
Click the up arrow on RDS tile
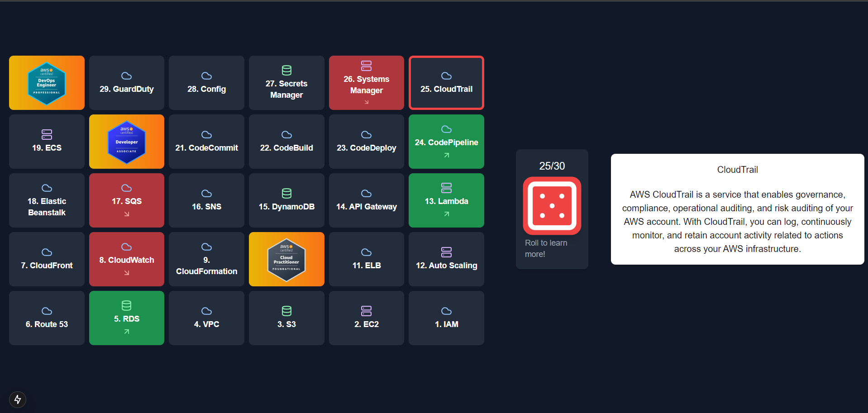tap(127, 332)
